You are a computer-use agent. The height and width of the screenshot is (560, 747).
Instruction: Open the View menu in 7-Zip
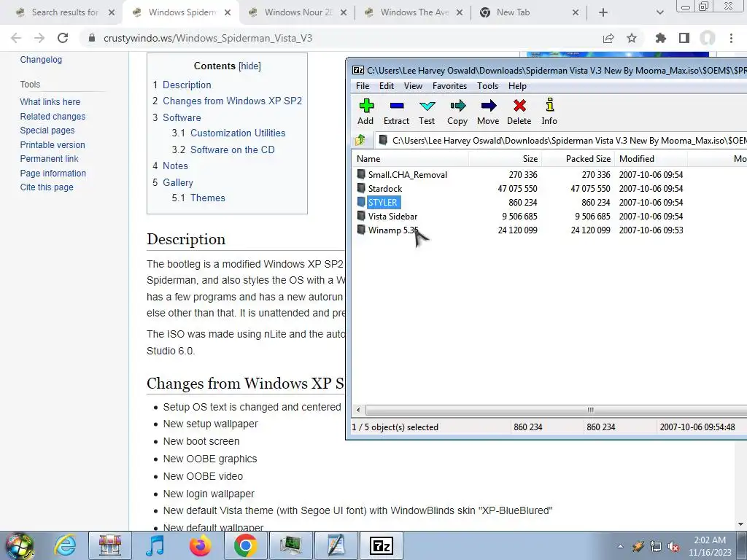(x=413, y=86)
